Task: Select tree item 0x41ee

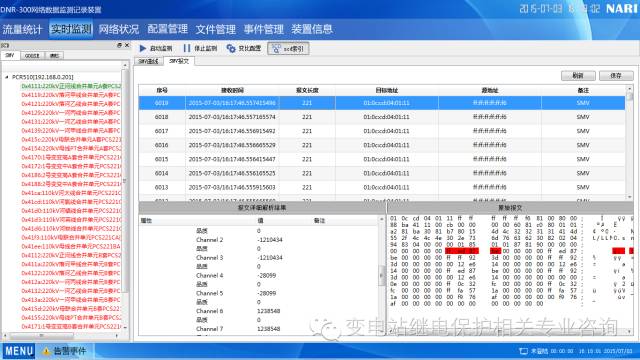Action: pos(71,247)
